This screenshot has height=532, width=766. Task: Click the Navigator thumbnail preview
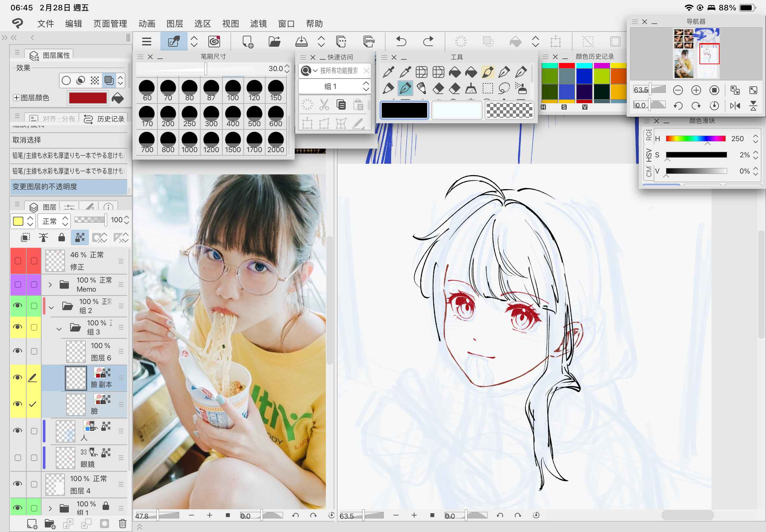[696, 53]
